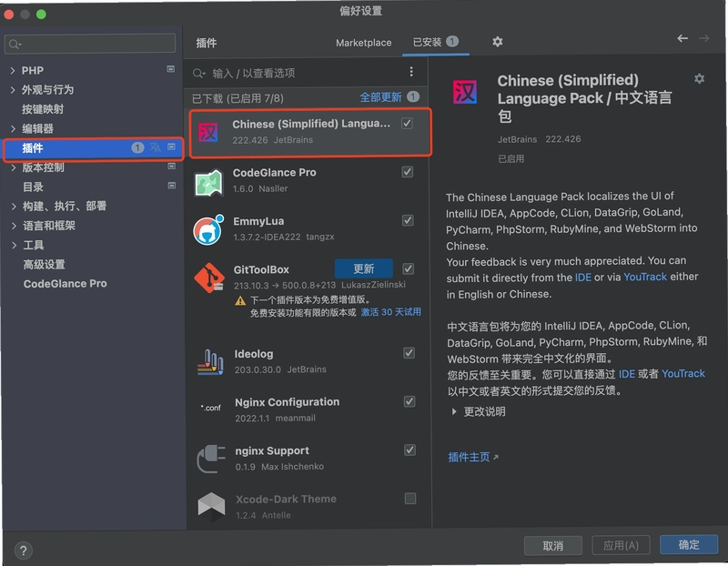
Task: Expand the 外观与行为 settings node
Action: [x=13, y=90]
